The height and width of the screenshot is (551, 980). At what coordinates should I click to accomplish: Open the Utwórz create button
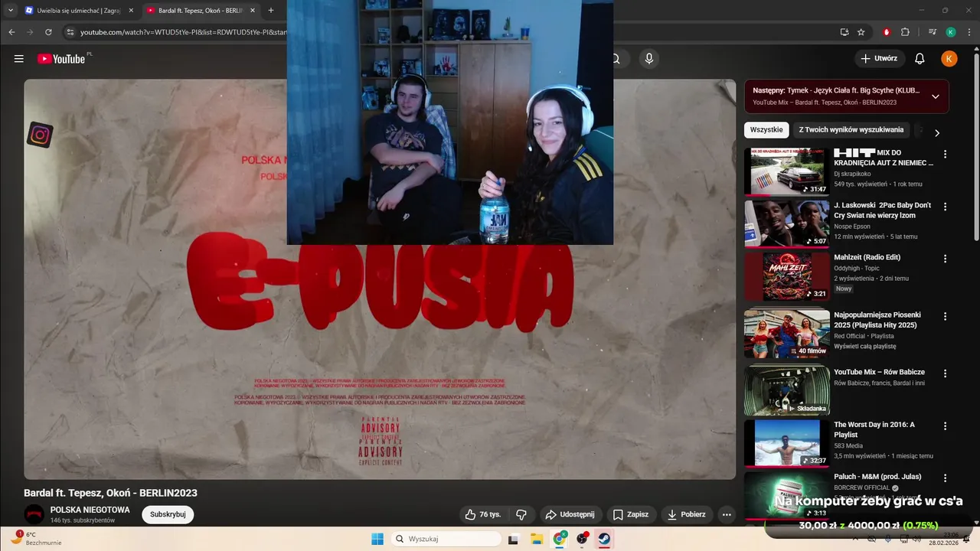pyautogui.click(x=880, y=59)
